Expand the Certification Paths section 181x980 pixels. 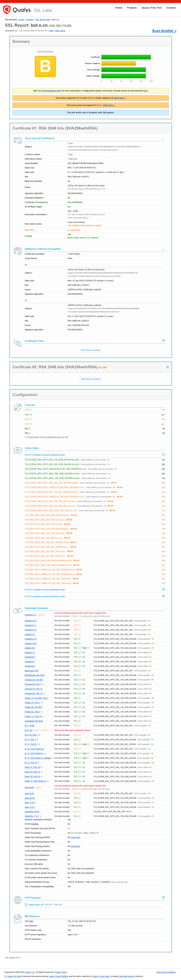[164, 340]
